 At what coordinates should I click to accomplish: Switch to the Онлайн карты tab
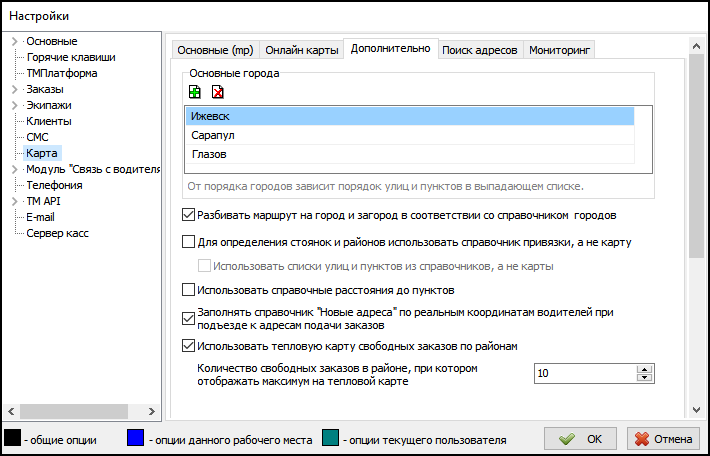point(301,50)
